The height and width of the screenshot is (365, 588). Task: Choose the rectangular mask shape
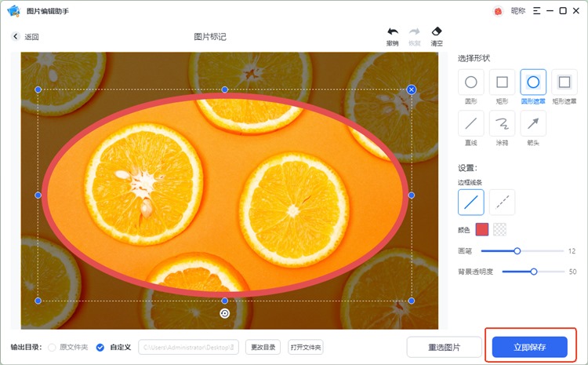[564, 82]
